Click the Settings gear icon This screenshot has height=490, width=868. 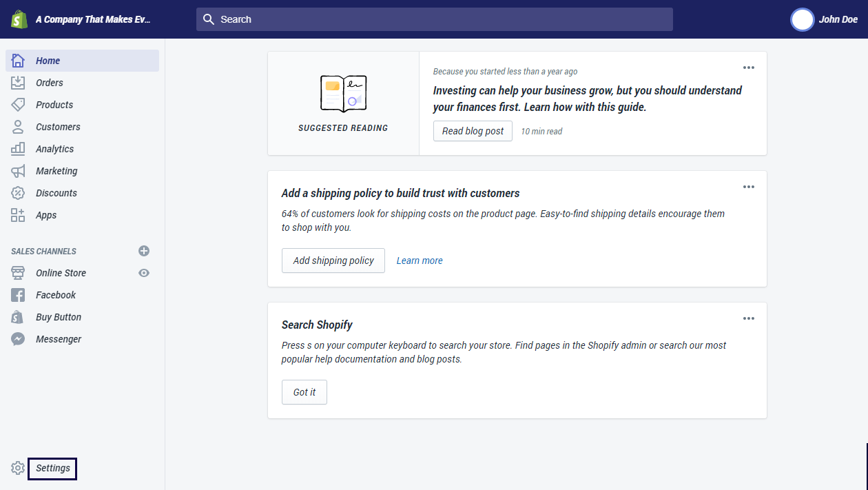tap(17, 468)
